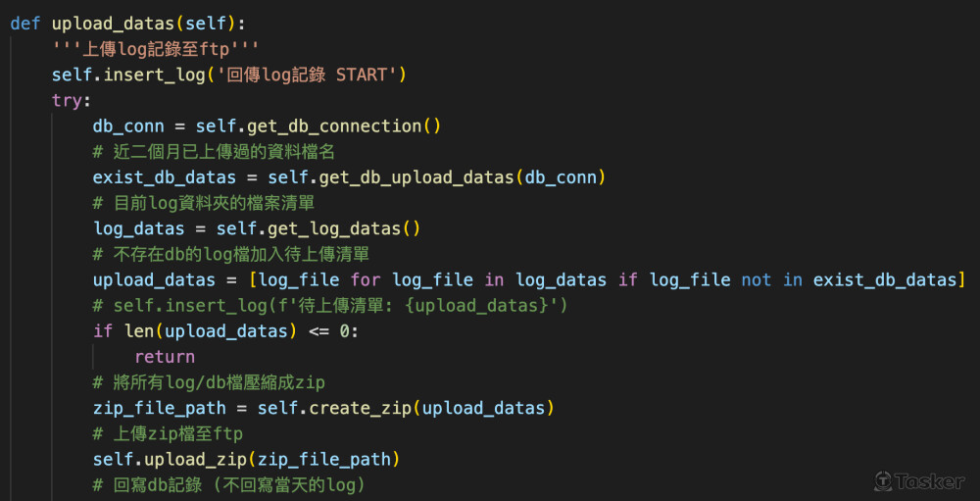Image resolution: width=980 pixels, height=501 pixels.
Task: Click the commented-out self.insert_log line
Action: click(x=331, y=306)
